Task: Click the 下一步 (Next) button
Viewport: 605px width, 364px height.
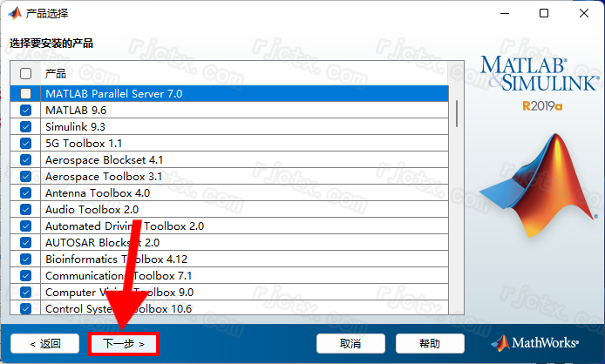Action: tap(124, 344)
